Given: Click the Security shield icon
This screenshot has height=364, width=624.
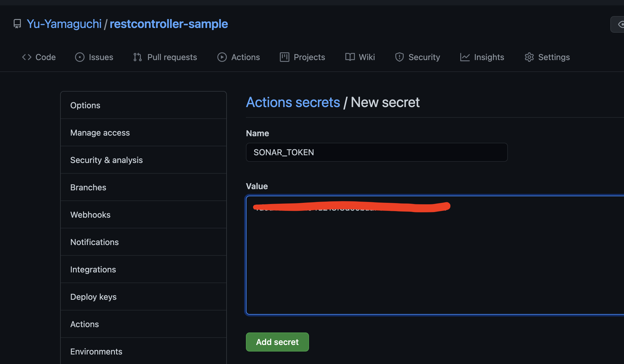Looking at the screenshot, I should coord(399,57).
